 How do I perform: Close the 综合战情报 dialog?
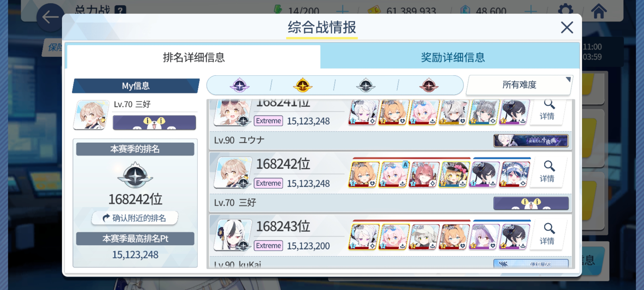(567, 27)
